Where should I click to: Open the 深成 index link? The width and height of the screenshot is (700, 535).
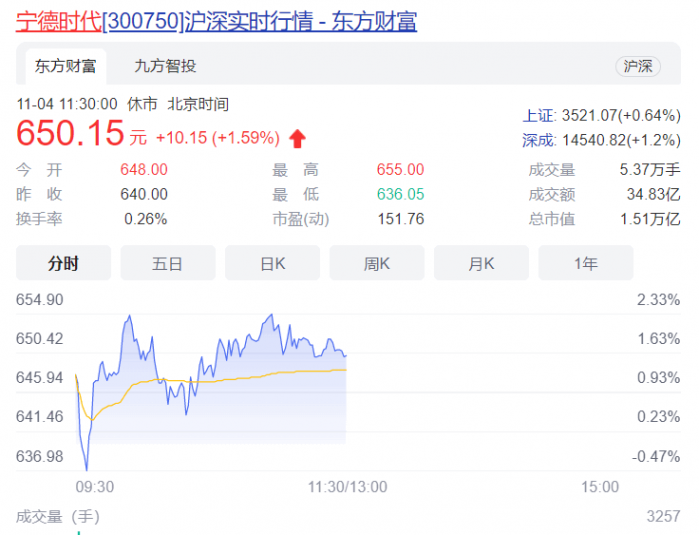[538, 140]
